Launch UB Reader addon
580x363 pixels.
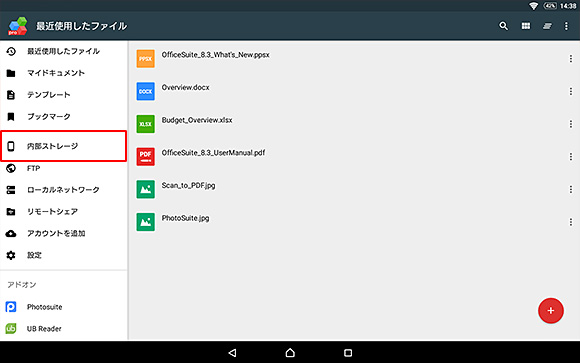(x=64, y=329)
